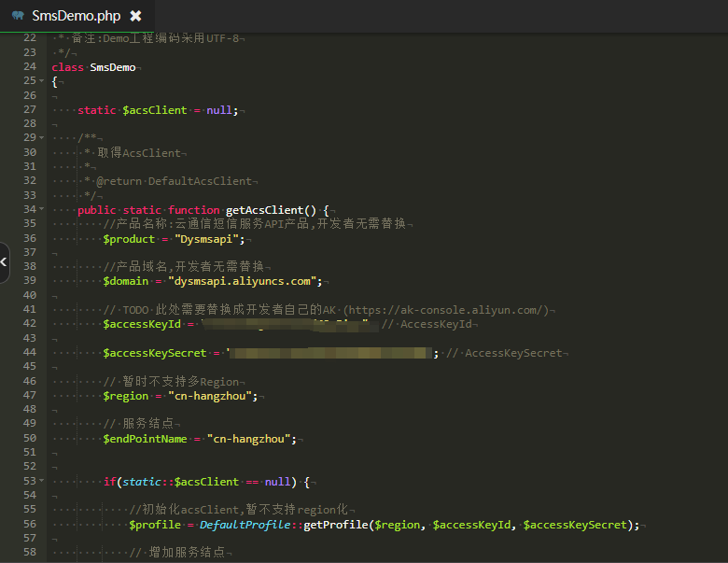Click the SmsDemo class name on line 24
728x563 pixels.
pos(113,67)
